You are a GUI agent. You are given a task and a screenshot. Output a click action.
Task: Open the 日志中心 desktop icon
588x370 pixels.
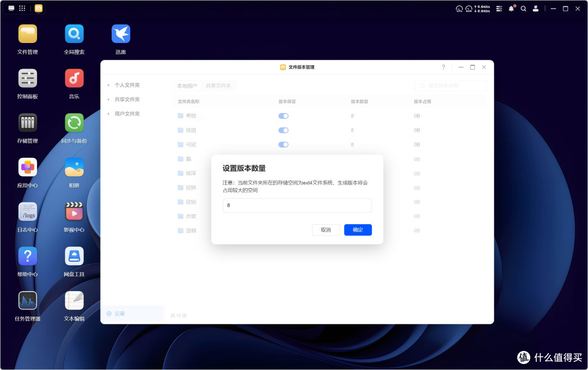pyautogui.click(x=27, y=212)
